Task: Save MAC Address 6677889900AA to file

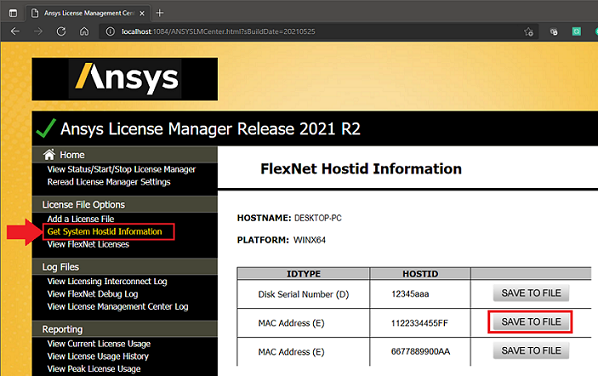Action: 531,350
